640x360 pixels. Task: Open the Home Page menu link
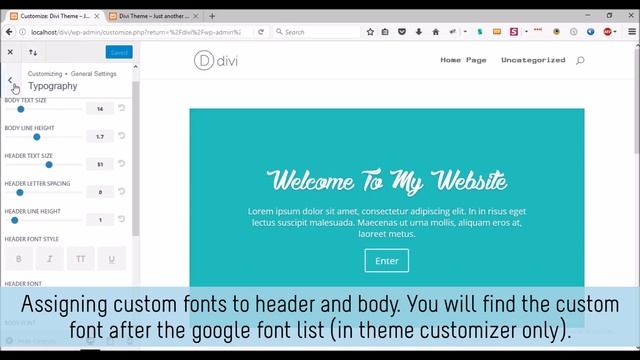(463, 60)
